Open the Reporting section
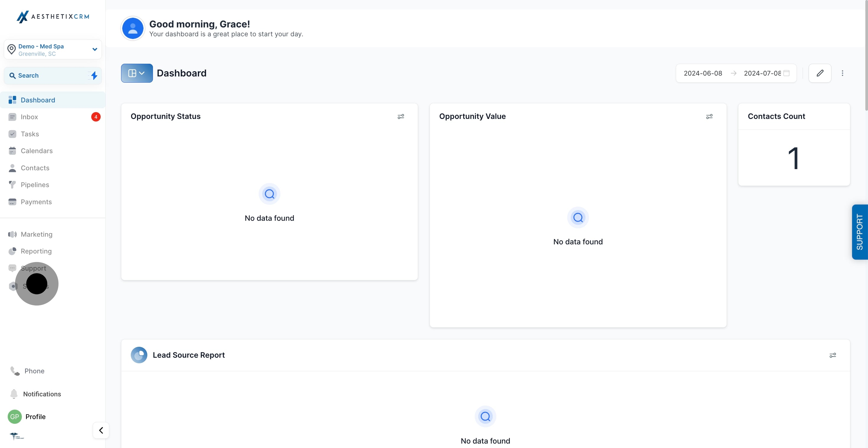The image size is (868, 448). click(x=36, y=251)
